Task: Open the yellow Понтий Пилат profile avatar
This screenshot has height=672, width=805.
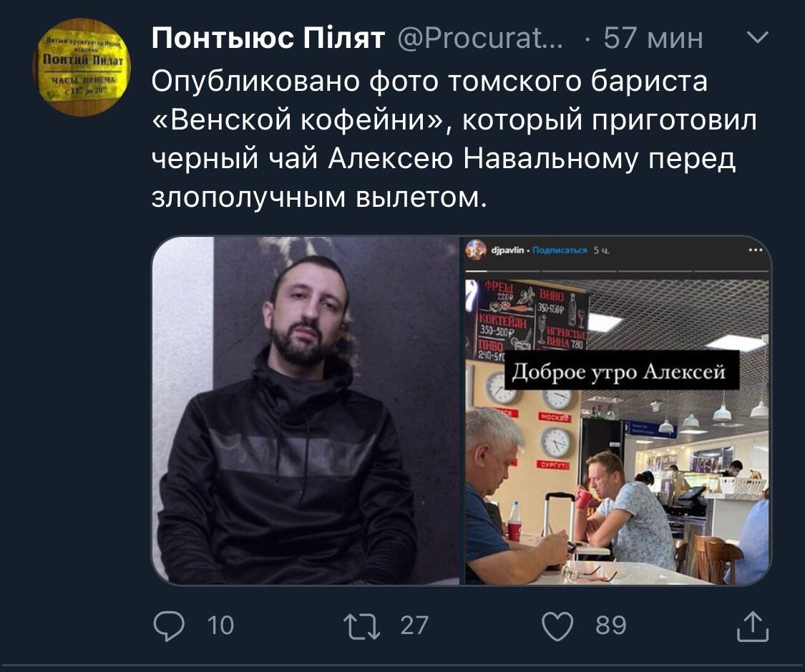Action: click(x=82, y=67)
